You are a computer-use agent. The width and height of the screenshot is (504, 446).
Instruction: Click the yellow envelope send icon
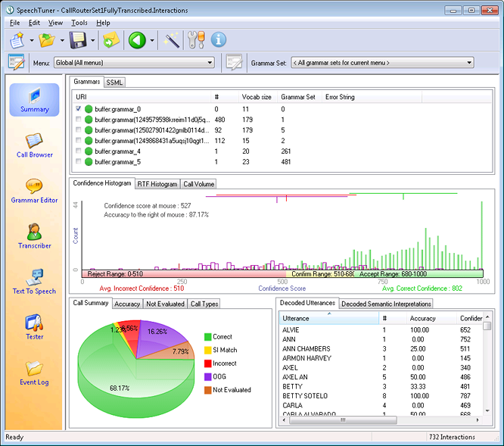click(x=111, y=40)
